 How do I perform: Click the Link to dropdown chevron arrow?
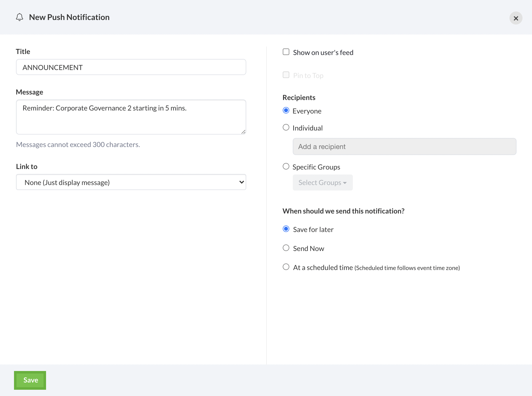pos(241,182)
